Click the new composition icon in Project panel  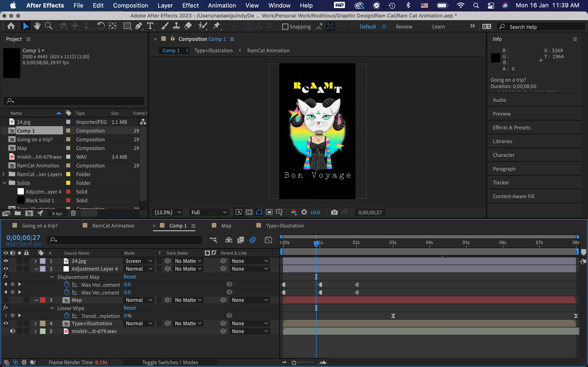[x=29, y=213]
